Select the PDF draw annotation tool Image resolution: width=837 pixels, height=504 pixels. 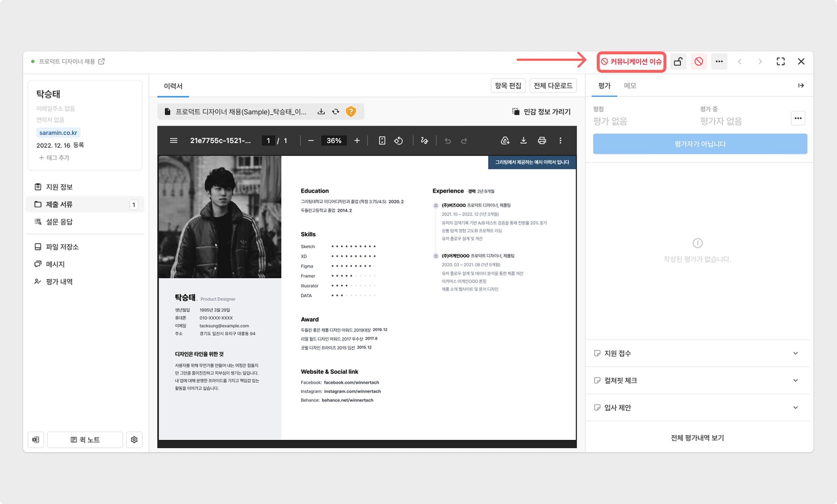424,140
